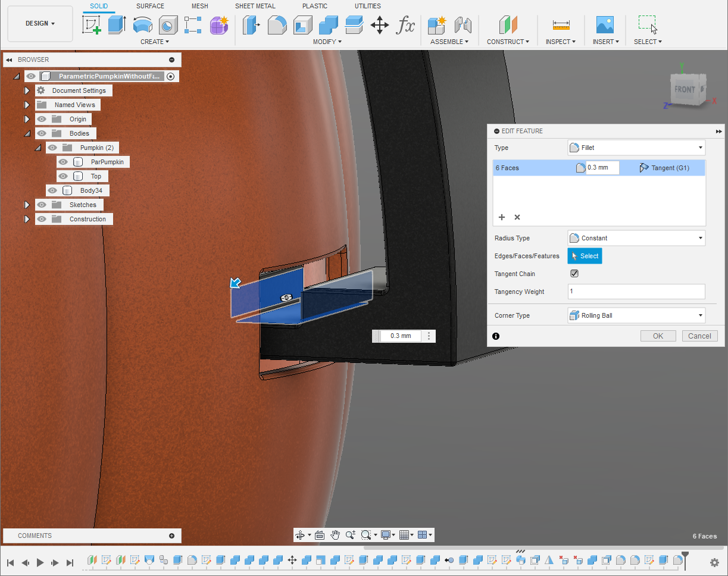Click the Tangency Weight input field
The width and height of the screenshot is (728, 576).
(636, 292)
